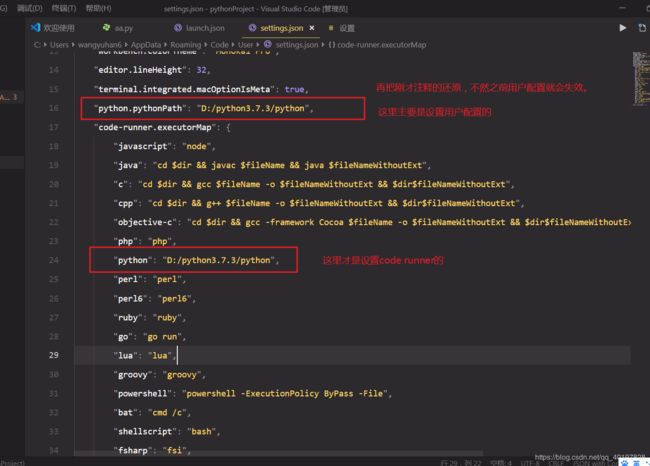Click the "c" key on line 20
The height and width of the screenshot is (466, 650).
pos(121,184)
